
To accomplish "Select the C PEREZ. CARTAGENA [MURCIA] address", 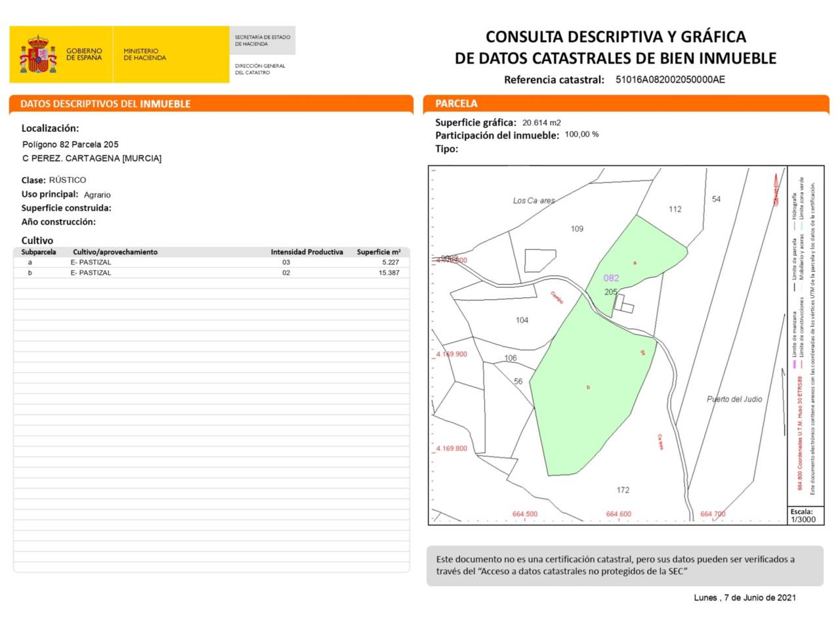I will pyautogui.click(x=92, y=158).
